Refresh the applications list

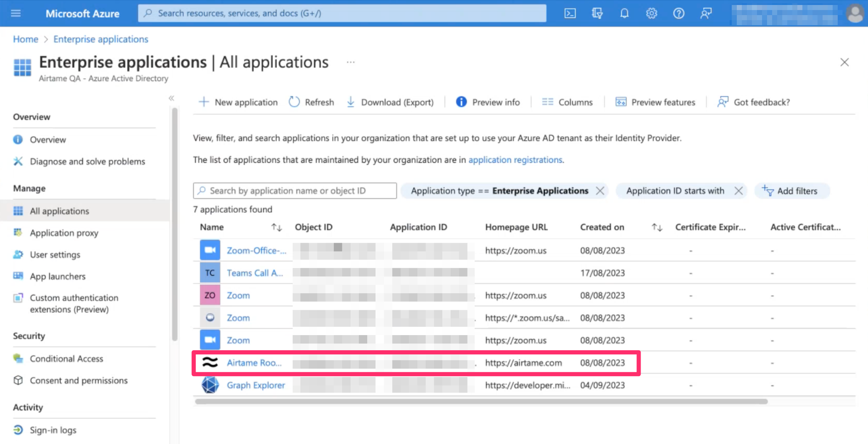(311, 102)
